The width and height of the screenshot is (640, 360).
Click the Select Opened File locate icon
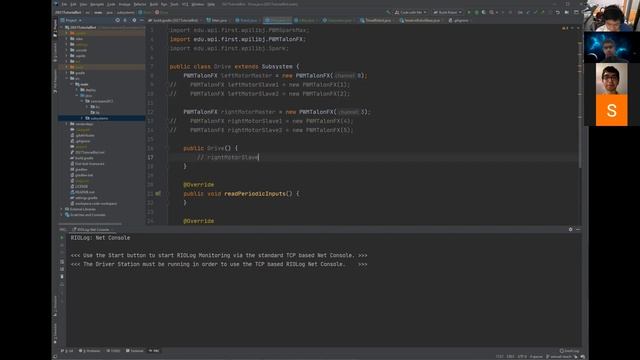[x=118, y=20]
